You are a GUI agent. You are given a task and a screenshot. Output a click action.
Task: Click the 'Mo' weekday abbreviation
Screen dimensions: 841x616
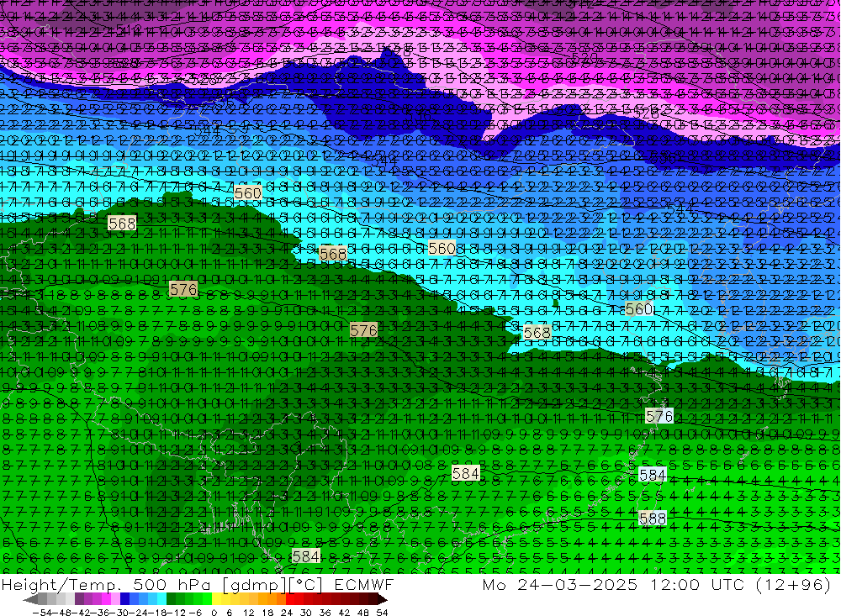pos(494,584)
